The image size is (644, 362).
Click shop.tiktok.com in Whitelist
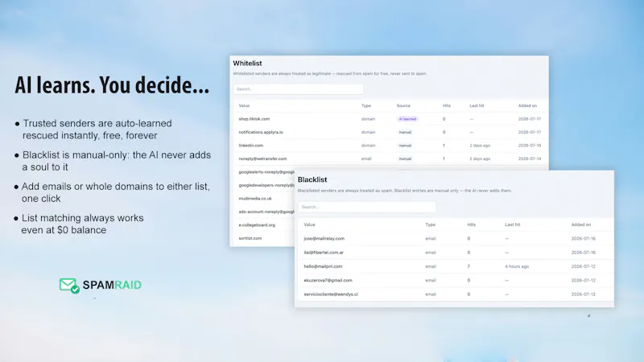pos(254,119)
